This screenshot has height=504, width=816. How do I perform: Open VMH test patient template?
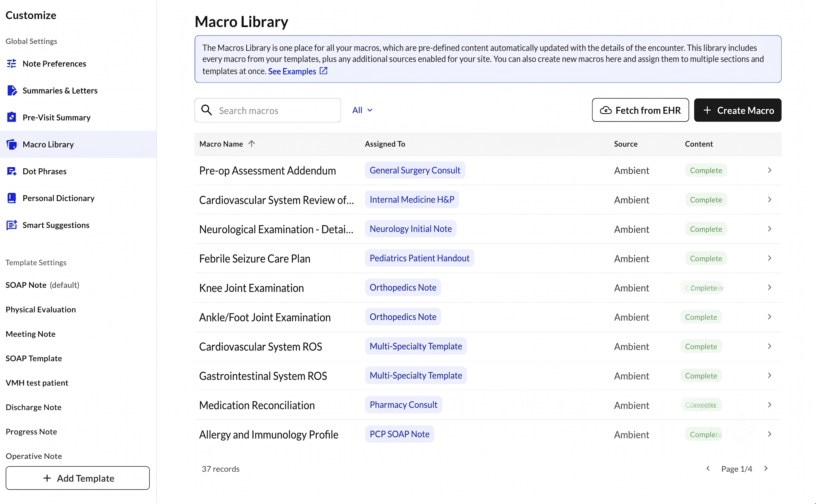click(37, 383)
